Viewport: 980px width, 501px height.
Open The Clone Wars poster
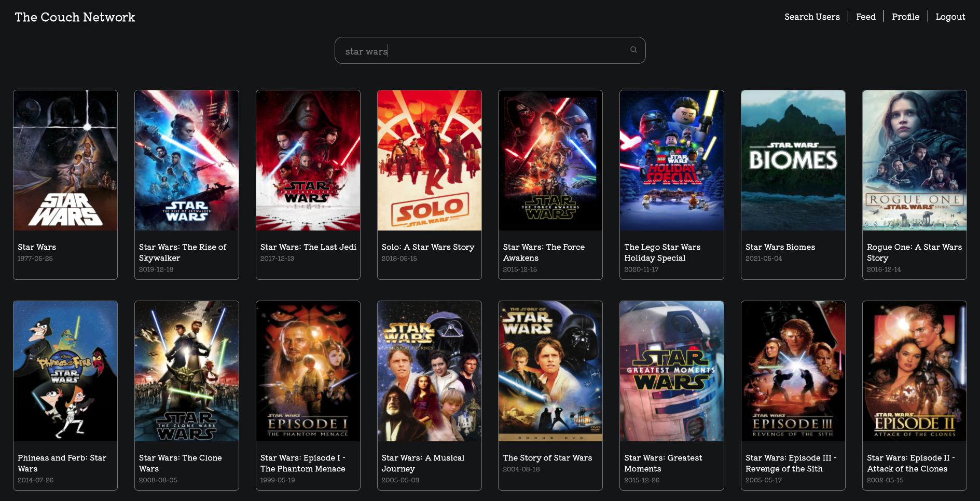187,371
